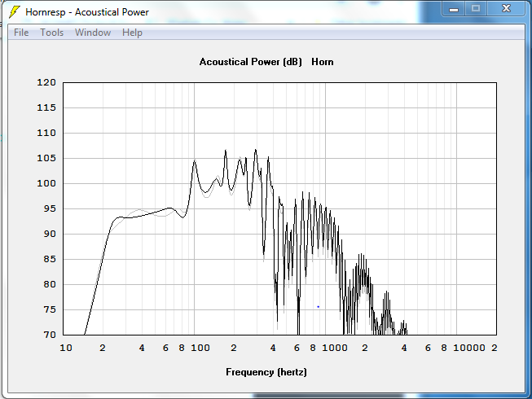Close the Acoustical Power window
532x399 pixels.
click(x=506, y=8)
